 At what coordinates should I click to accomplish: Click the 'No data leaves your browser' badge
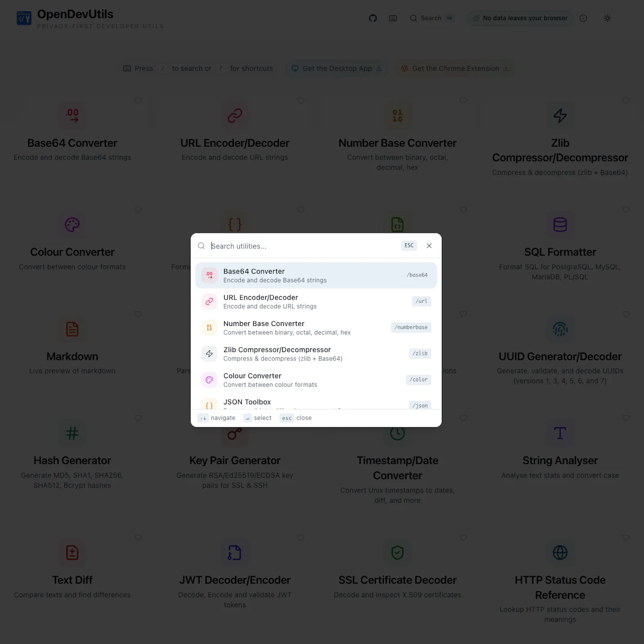point(520,18)
